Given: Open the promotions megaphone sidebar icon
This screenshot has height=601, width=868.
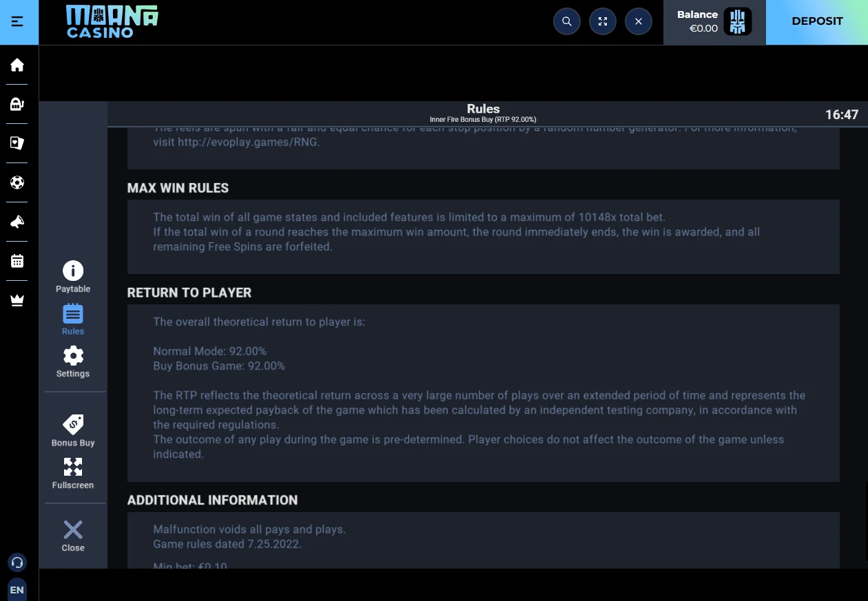Looking at the screenshot, I should (x=17, y=222).
